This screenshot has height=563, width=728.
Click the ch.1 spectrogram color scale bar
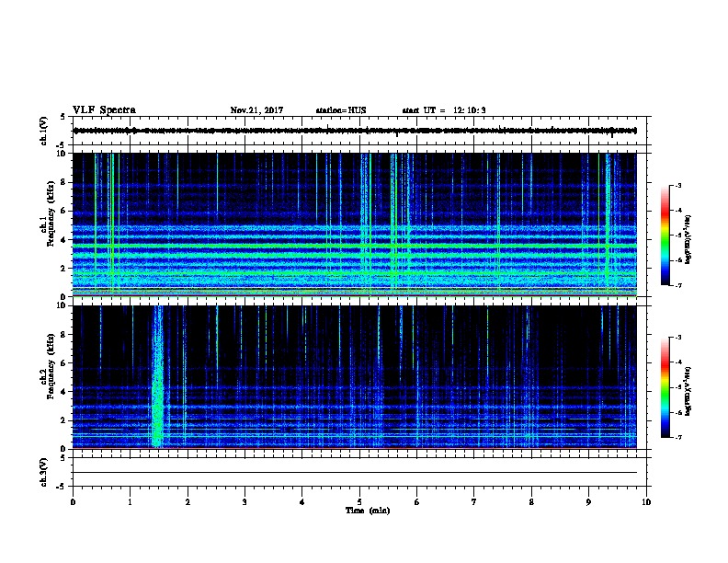coord(665,236)
